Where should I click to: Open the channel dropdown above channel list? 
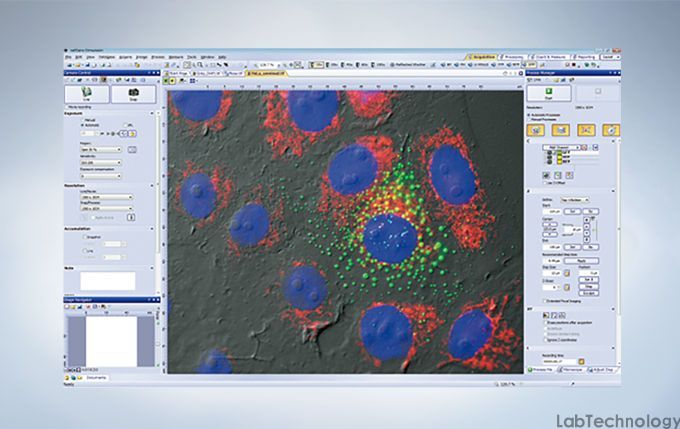pyautogui.click(x=562, y=147)
